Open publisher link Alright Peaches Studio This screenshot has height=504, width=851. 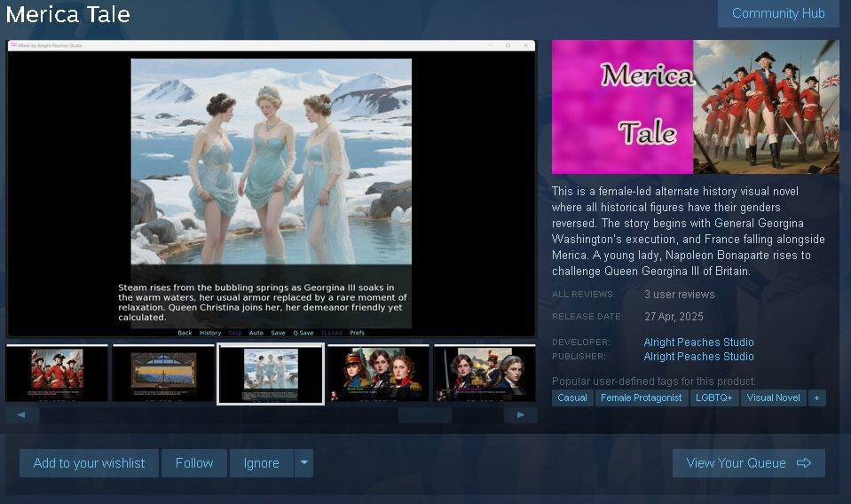(x=698, y=357)
